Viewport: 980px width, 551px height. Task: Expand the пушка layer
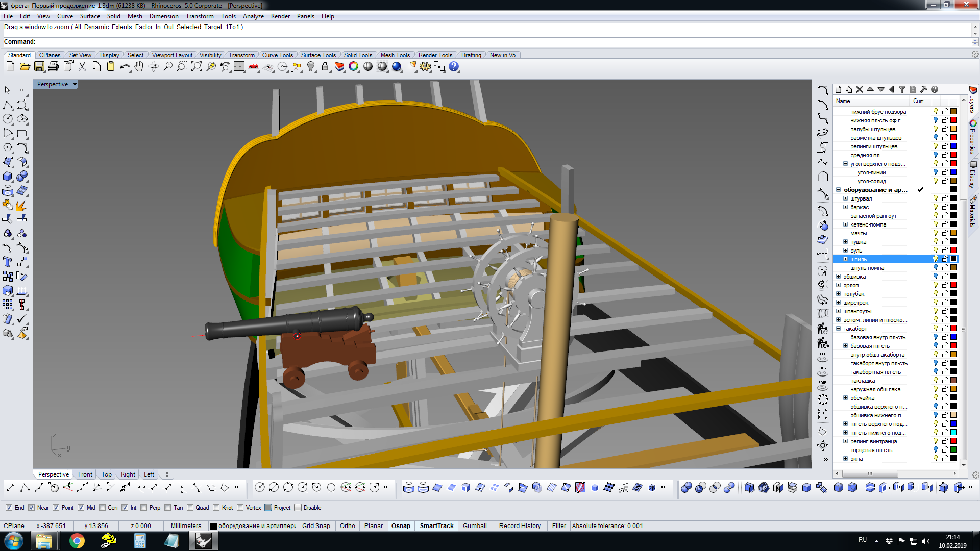point(845,242)
